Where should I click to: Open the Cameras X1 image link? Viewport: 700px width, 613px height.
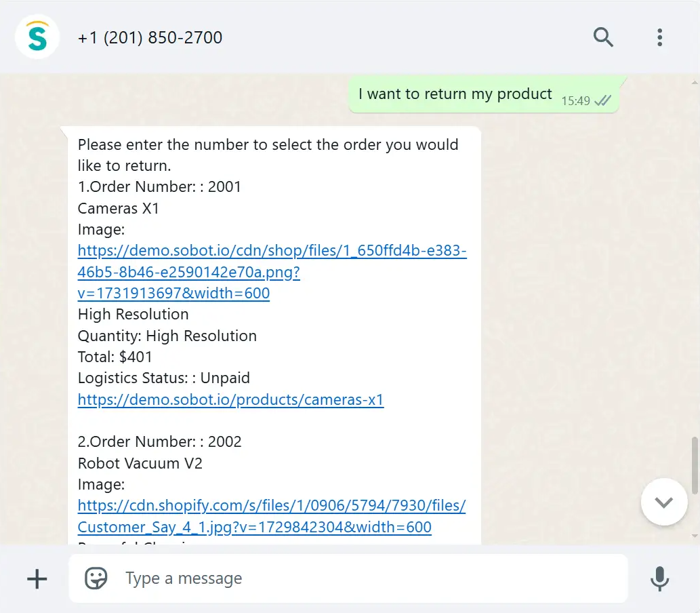(x=272, y=272)
